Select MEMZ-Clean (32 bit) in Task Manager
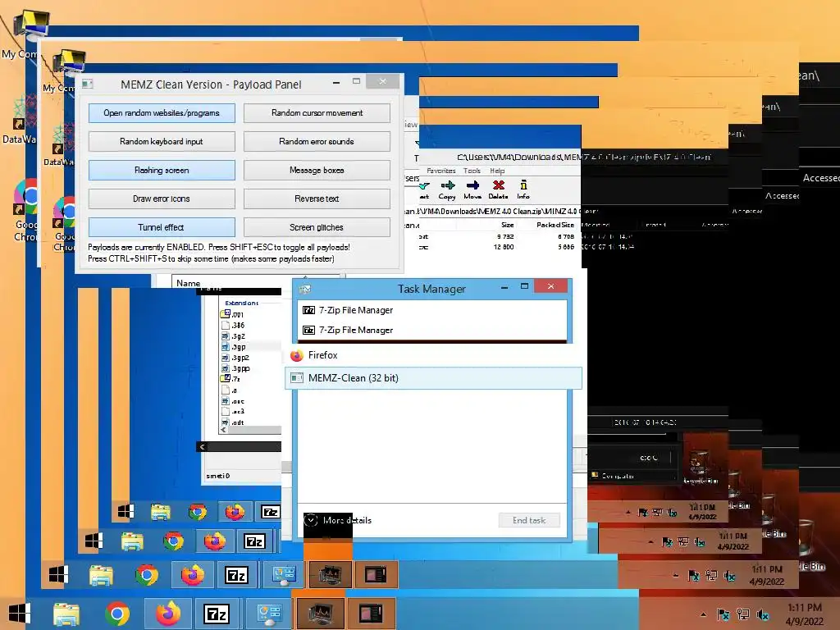 click(x=433, y=378)
